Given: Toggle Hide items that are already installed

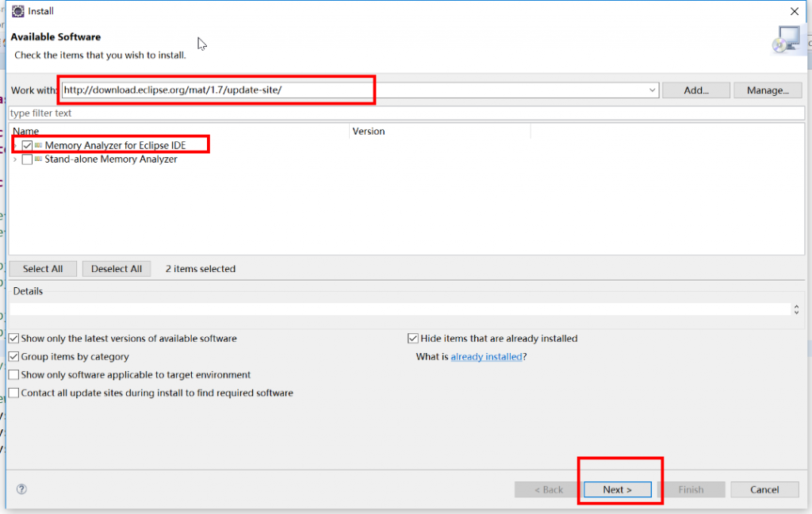Looking at the screenshot, I should point(412,339).
